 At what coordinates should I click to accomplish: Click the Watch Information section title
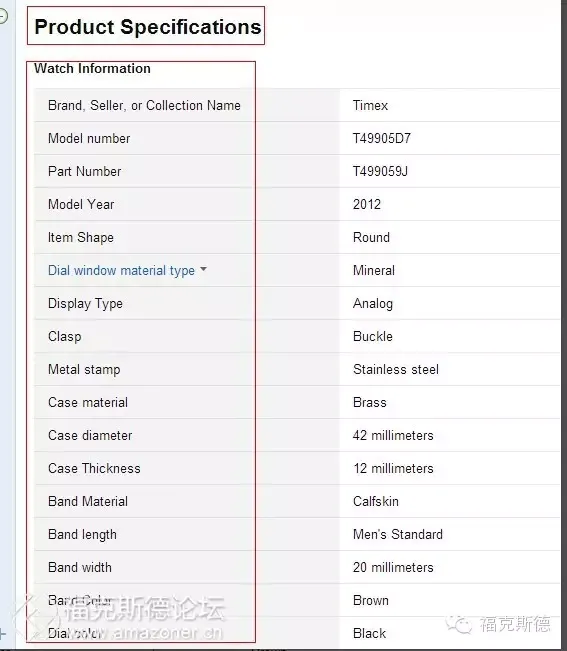pyautogui.click(x=92, y=69)
